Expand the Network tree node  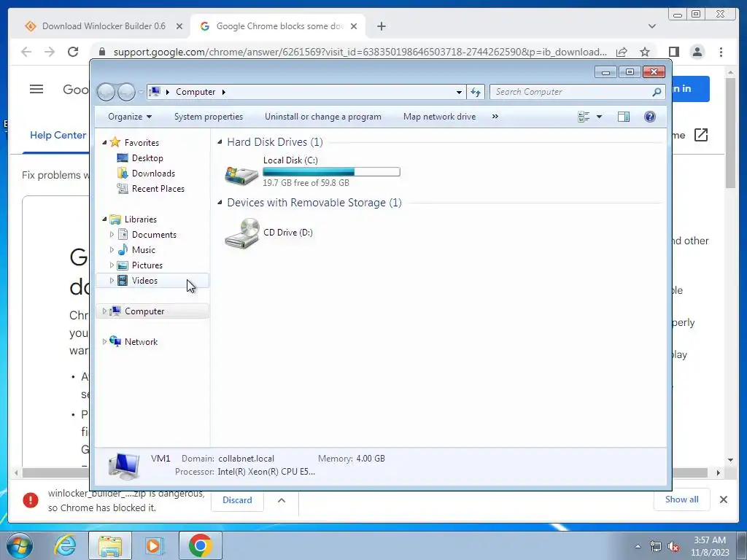pos(104,341)
